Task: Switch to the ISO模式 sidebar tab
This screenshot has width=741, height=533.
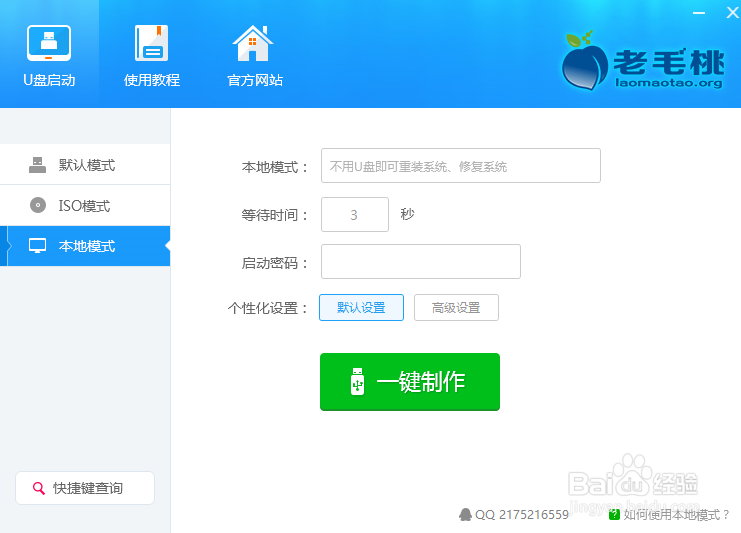Action: click(x=85, y=206)
